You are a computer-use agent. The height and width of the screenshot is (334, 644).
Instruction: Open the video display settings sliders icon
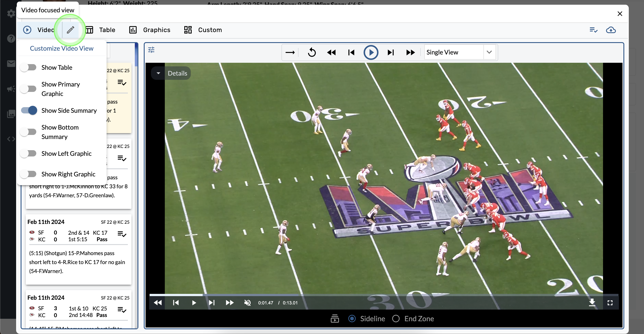coord(151,50)
